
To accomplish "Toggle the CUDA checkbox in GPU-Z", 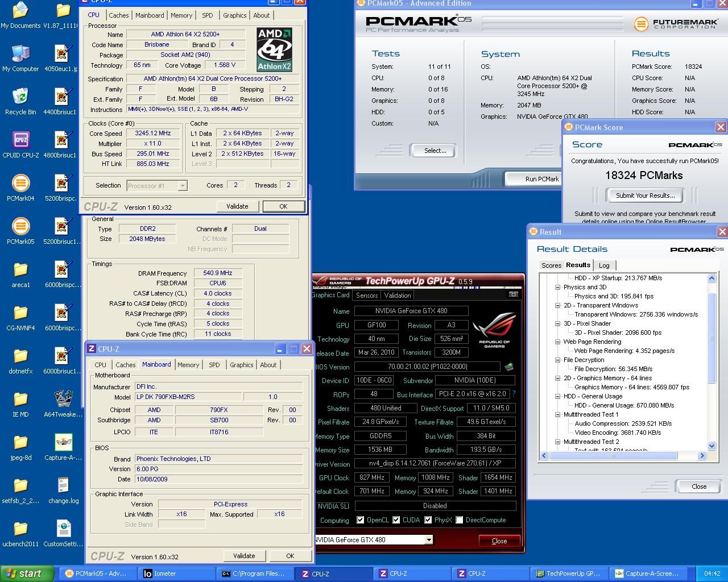I will [x=396, y=520].
